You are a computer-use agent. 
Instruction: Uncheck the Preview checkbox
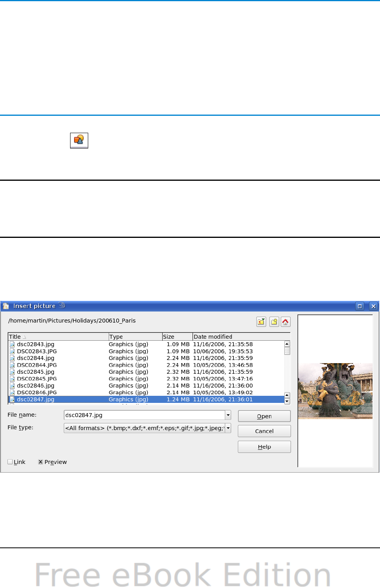pyautogui.click(x=41, y=462)
